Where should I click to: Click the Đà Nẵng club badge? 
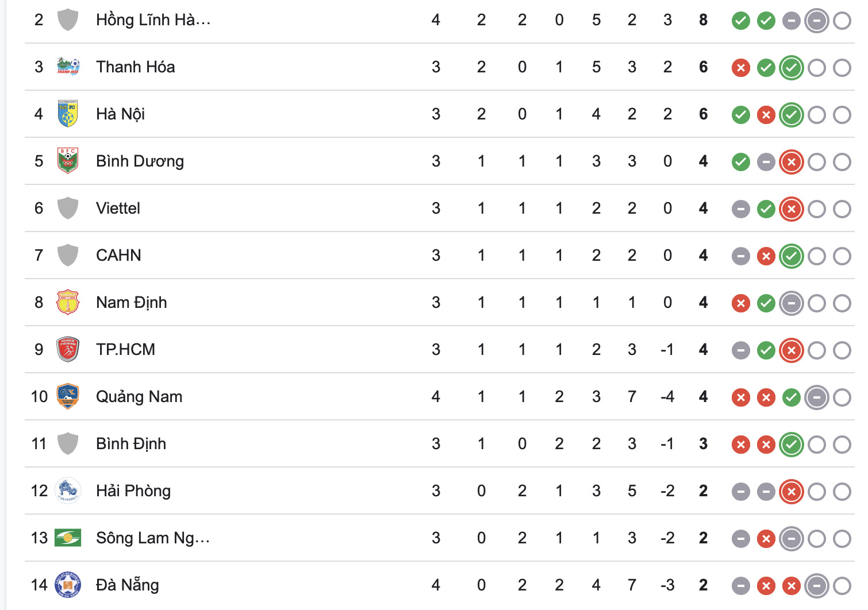point(68,585)
